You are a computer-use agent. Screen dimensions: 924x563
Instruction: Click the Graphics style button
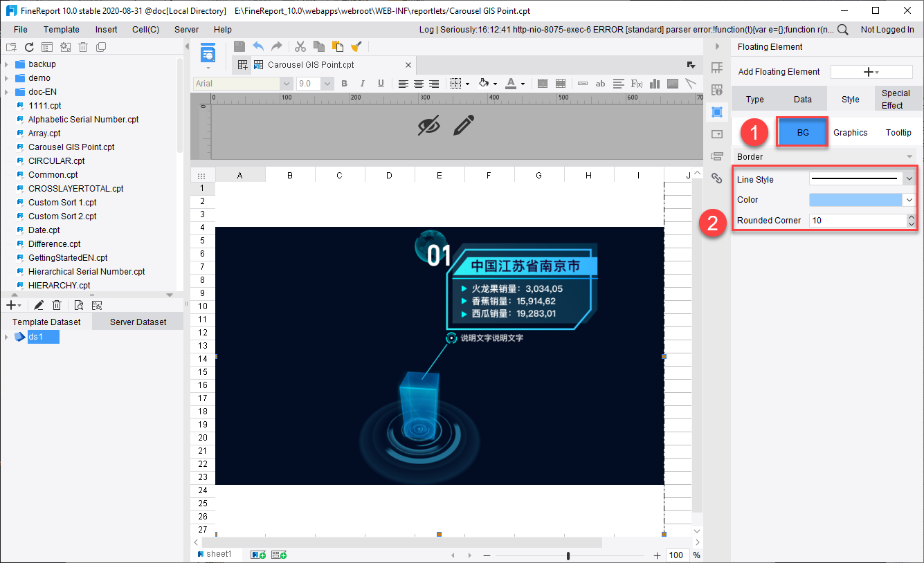click(x=850, y=132)
